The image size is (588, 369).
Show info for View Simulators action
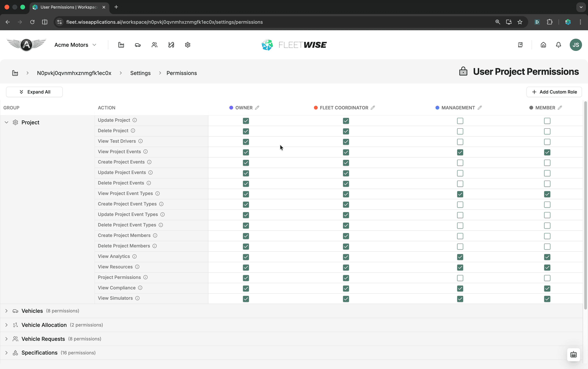point(137,298)
